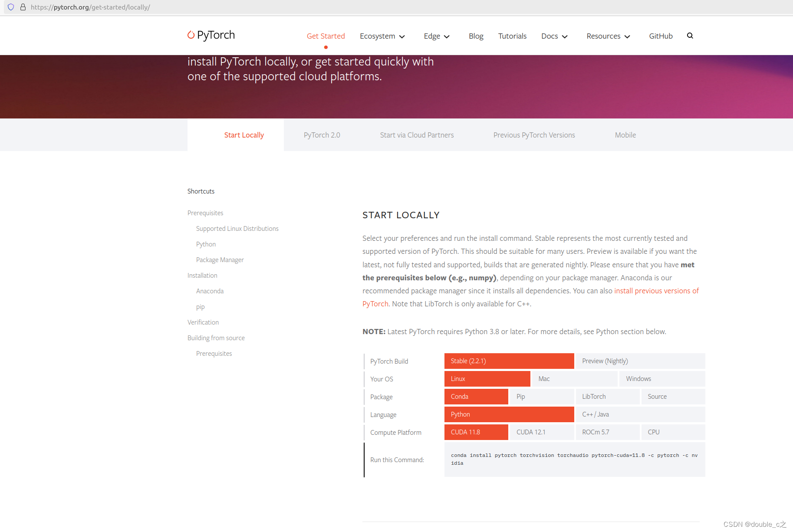Open the Tutorials nav link

point(512,36)
